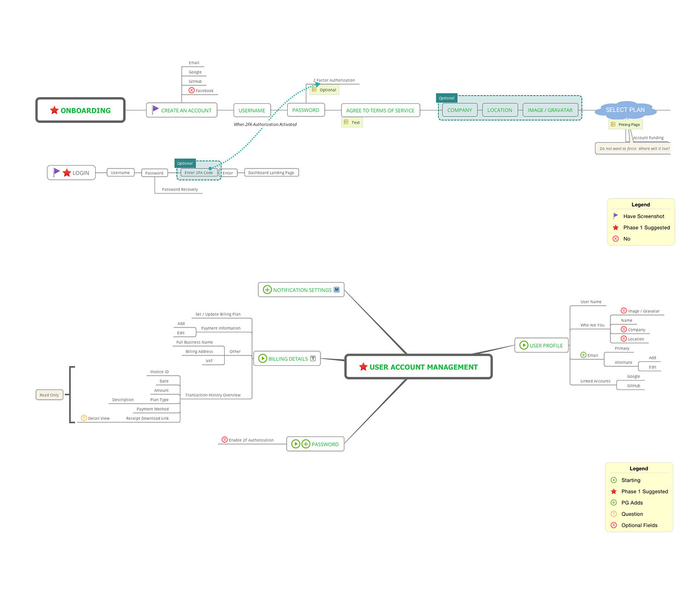The width and height of the screenshot is (700, 590).
Task: Click the purple flag on CREATE AN ACCOUNT
Action: pyautogui.click(x=155, y=109)
